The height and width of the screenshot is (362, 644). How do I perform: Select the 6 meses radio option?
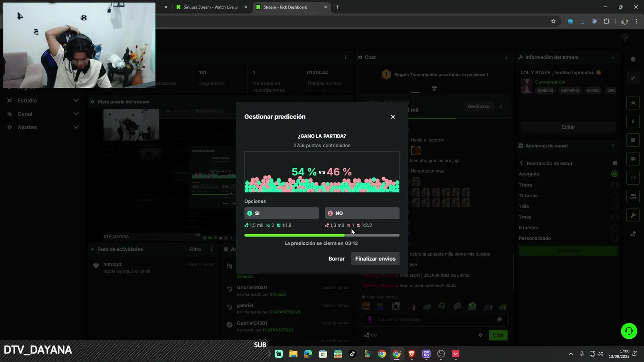click(x=614, y=228)
